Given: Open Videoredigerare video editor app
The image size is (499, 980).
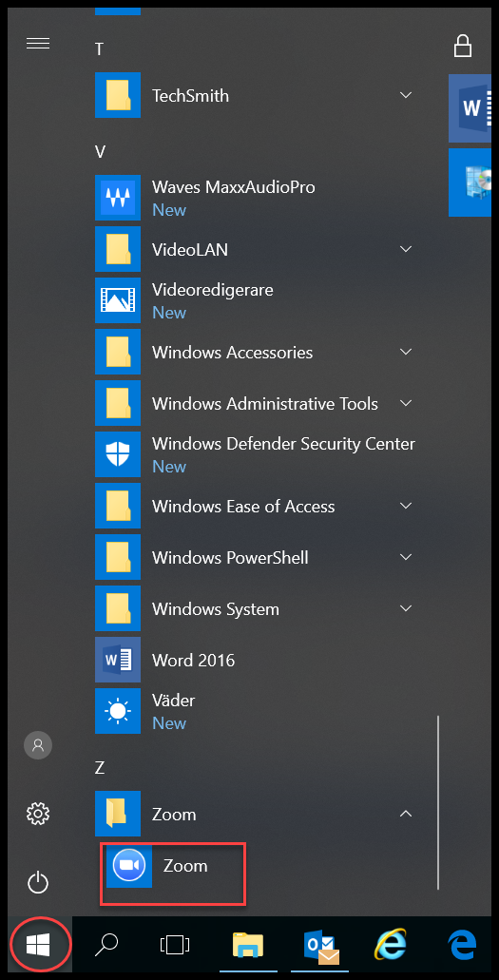Looking at the screenshot, I should [x=255, y=300].
